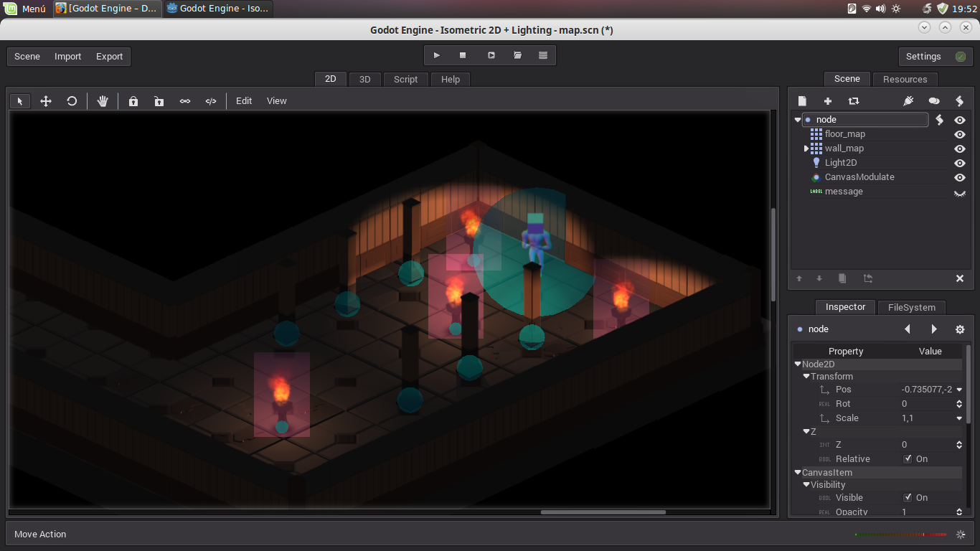This screenshot has width=980, height=551.
Task: Lock the selected node with the lock icon
Action: 133,101
